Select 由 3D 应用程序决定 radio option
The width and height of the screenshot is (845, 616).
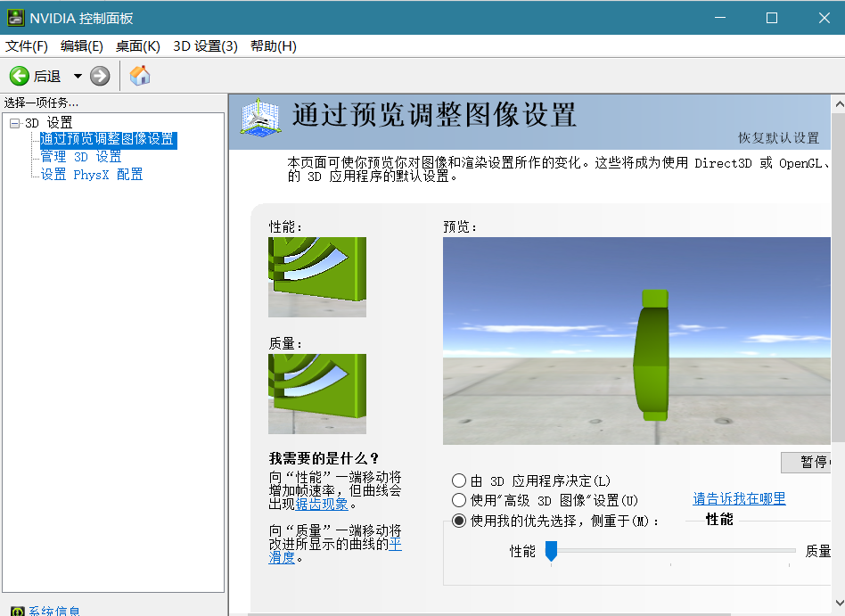(x=459, y=480)
